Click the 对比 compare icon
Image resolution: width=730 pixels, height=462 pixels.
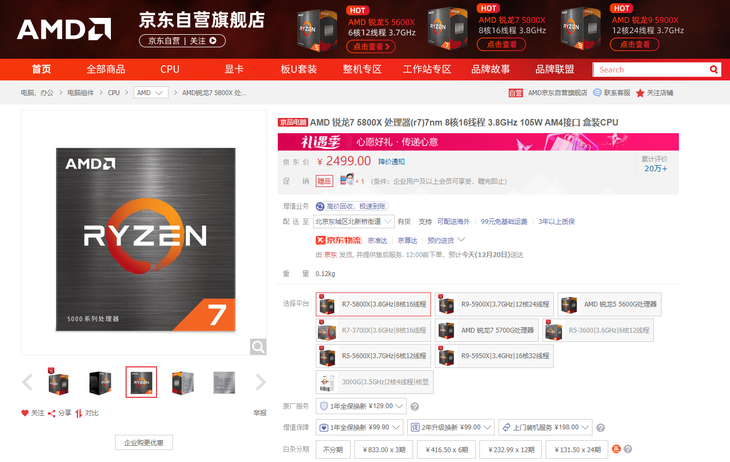click(79, 413)
